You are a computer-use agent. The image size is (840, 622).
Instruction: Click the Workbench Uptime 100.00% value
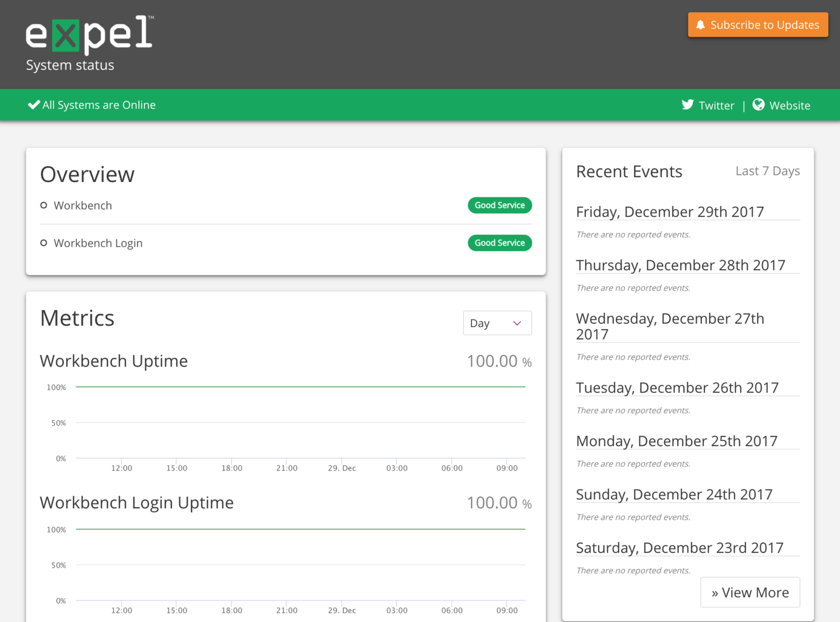[x=492, y=361]
